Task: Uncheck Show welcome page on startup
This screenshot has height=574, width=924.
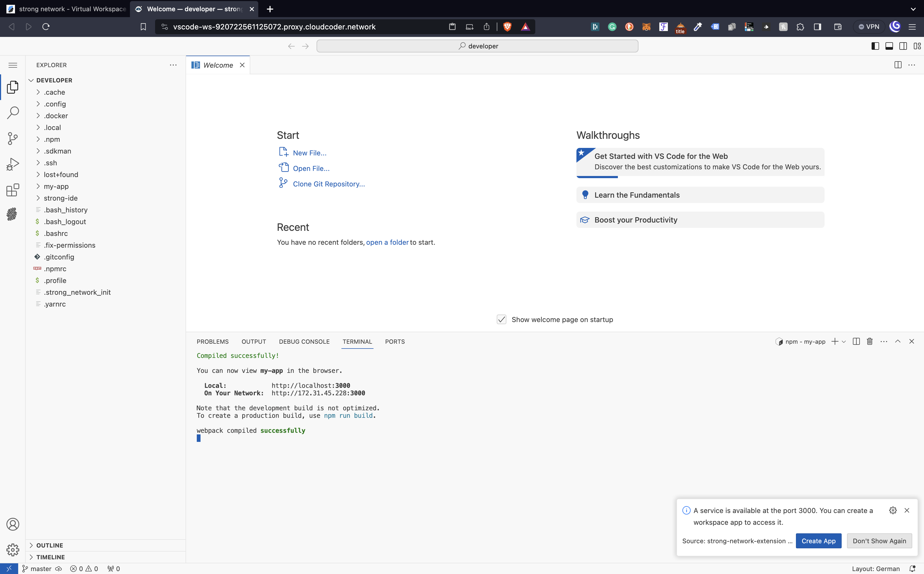Action: pyautogui.click(x=501, y=319)
